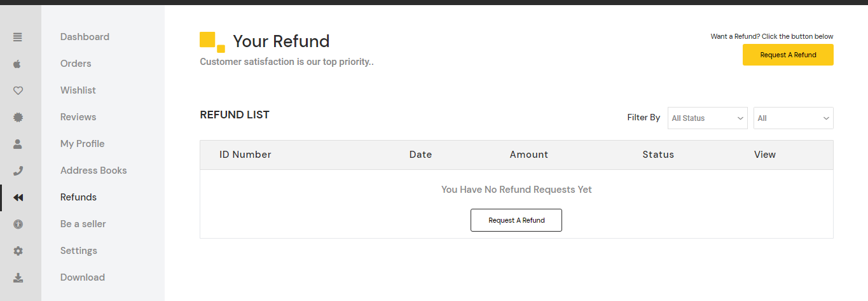Click the ID Number column header
This screenshot has width=868, height=301.
[x=245, y=155]
